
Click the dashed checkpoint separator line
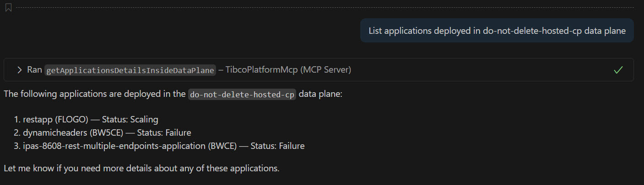coord(320,8)
